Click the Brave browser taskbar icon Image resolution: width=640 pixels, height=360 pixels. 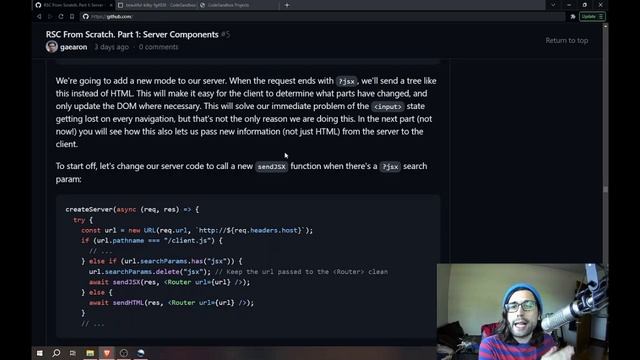tap(107, 353)
